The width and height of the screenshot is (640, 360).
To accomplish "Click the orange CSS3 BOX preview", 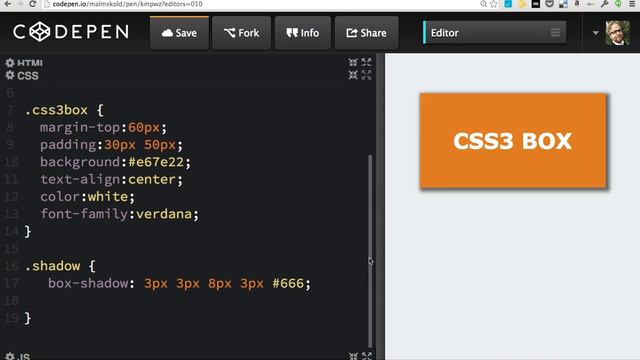I will click(513, 141).
